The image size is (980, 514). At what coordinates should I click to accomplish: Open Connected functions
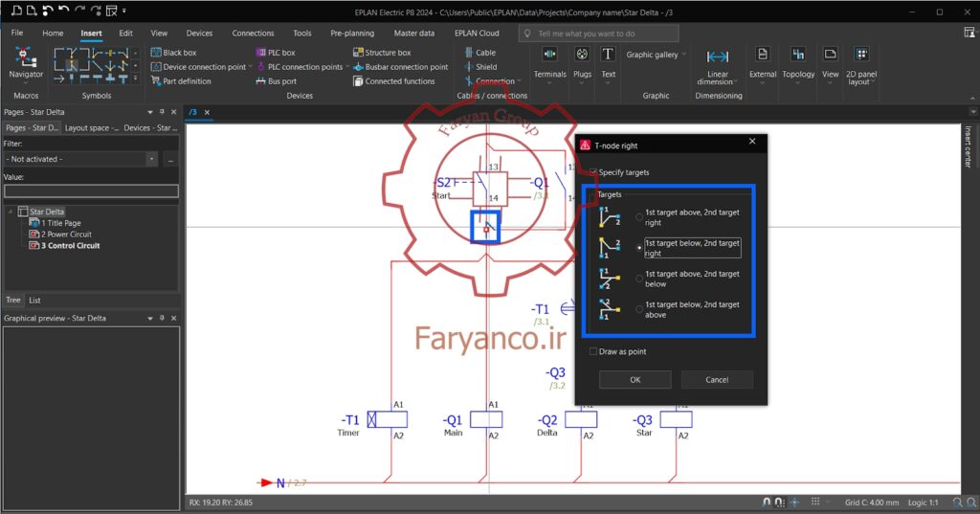point(393,81)
